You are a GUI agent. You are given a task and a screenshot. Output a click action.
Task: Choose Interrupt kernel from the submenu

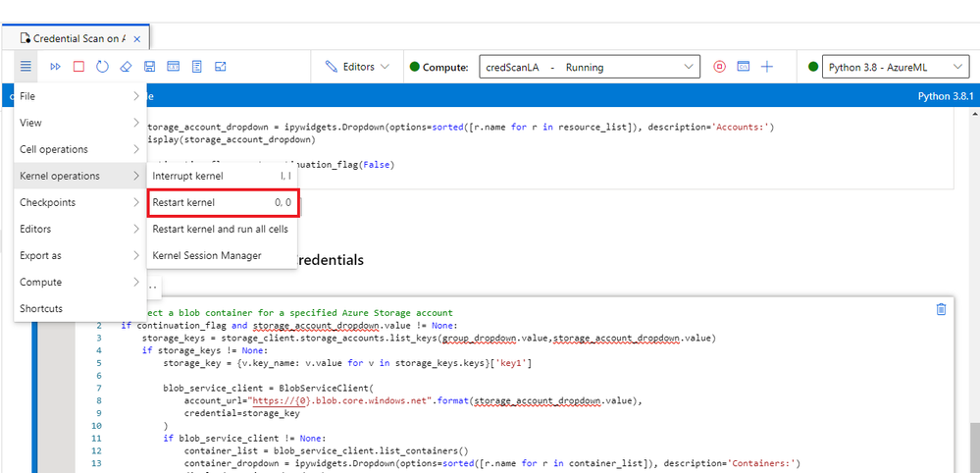(x=222, y=177)
